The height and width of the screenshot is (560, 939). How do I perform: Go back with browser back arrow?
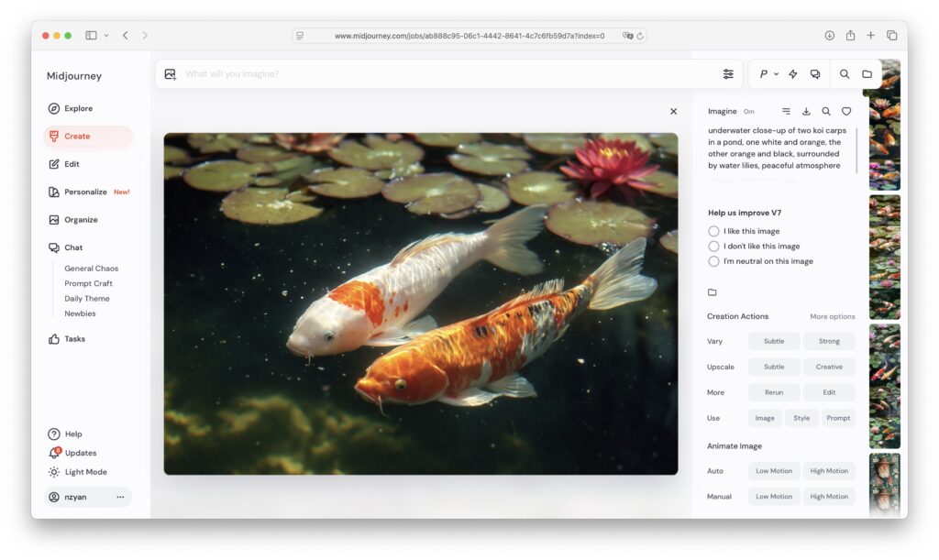(x=125, y=36)
